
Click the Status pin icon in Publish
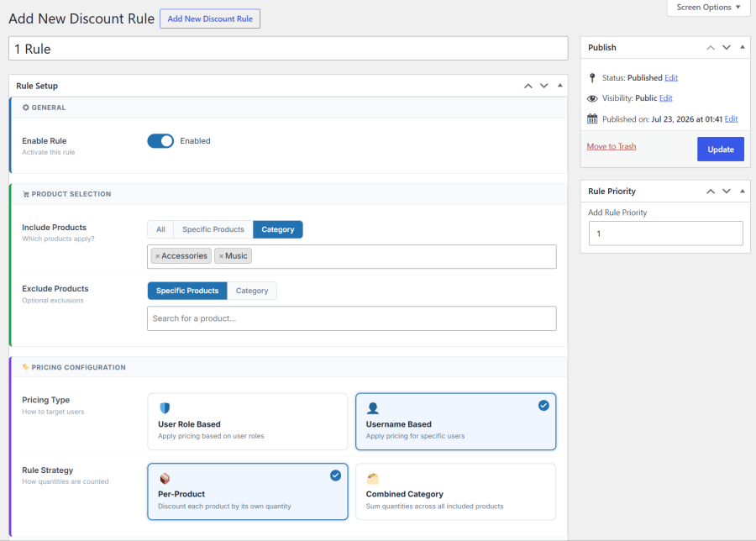click(x=592, y=77)
